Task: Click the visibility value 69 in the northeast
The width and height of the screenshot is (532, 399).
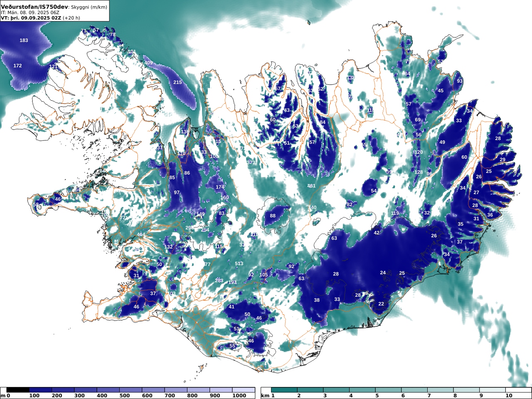Action: coord(418,120)
